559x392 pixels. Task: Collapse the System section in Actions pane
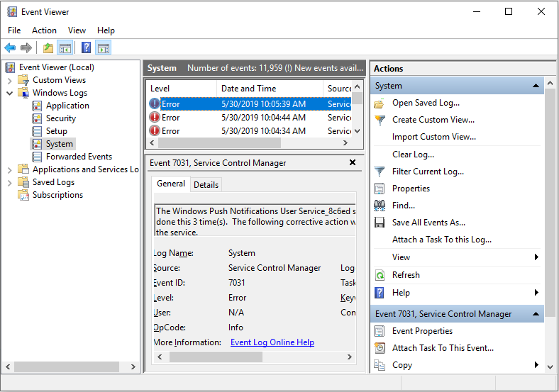[536, 86]
